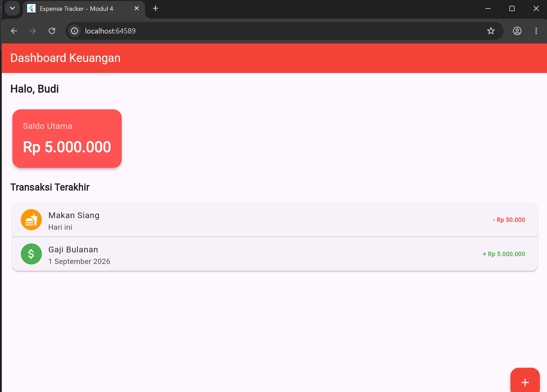Click the green dollar sign icon
Screen dimensions: 547x392
[31, 254]
